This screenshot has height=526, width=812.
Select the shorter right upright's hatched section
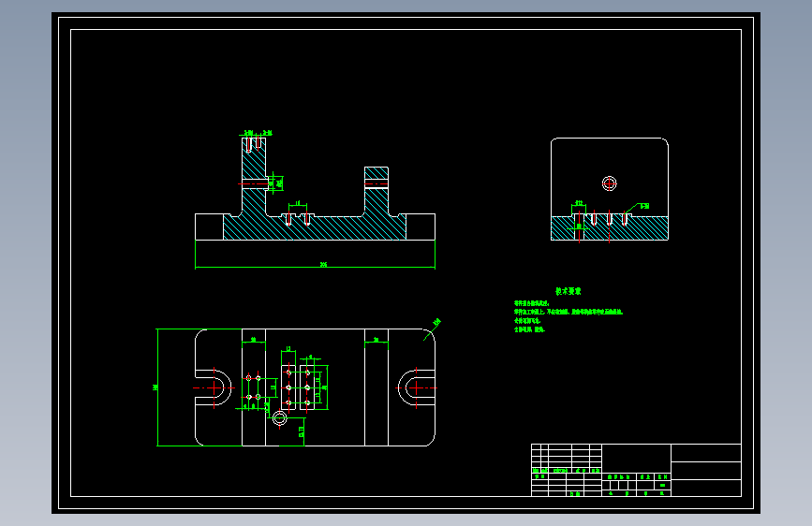pos(376,191)
